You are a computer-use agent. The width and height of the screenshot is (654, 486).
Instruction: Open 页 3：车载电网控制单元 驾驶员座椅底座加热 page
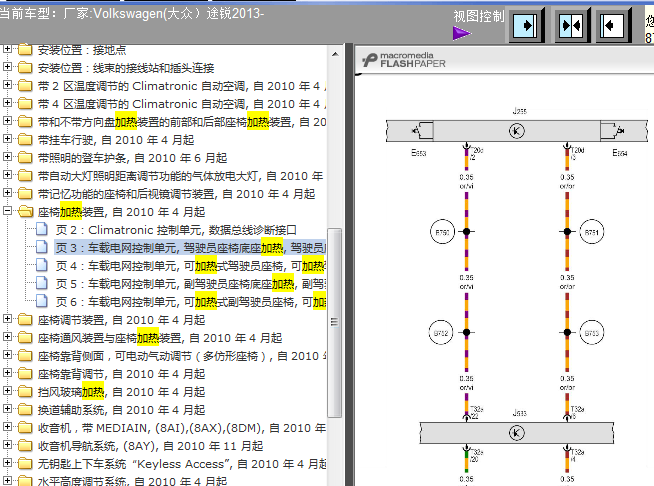pos(190,248)
